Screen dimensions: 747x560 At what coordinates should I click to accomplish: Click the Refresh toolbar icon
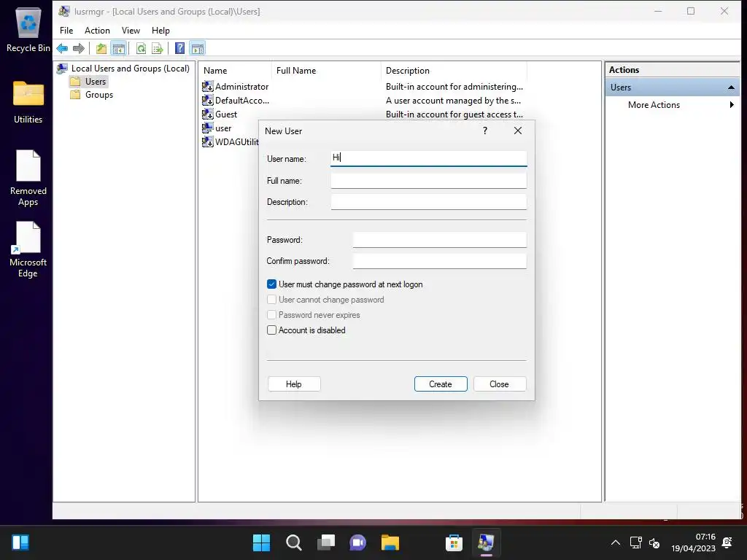(x=141, y=48)
